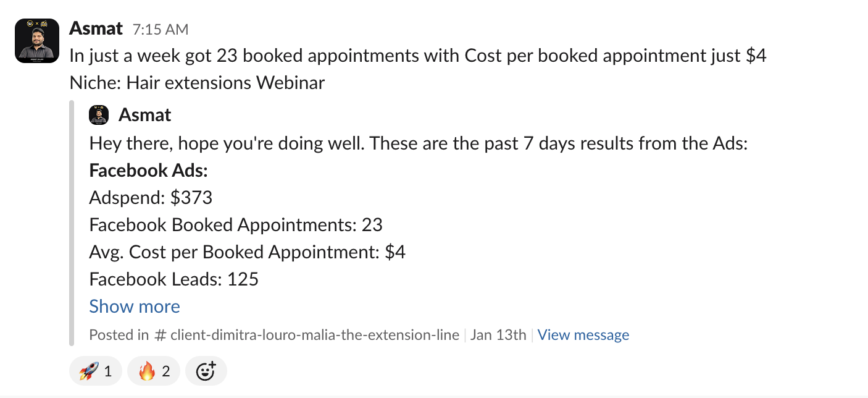Click the small avatar inside the quoted message
This screenshot has height=398, width=868.
[x=99, y=115]
